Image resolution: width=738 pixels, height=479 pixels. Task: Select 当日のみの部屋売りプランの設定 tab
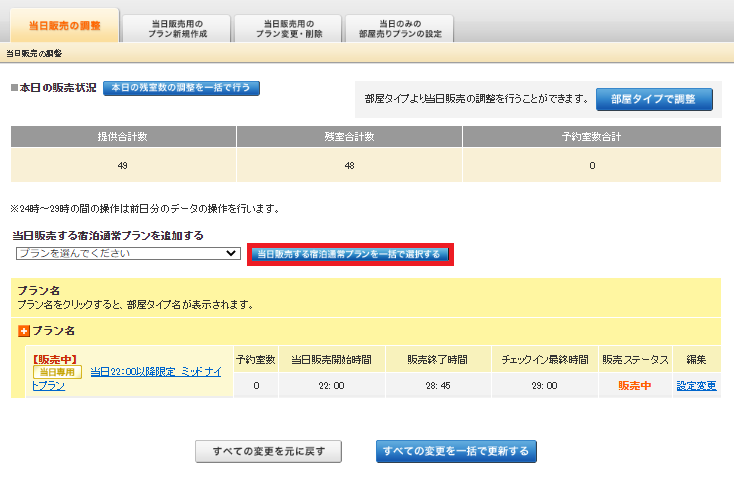pyautogui.click(x=398, y=28)
